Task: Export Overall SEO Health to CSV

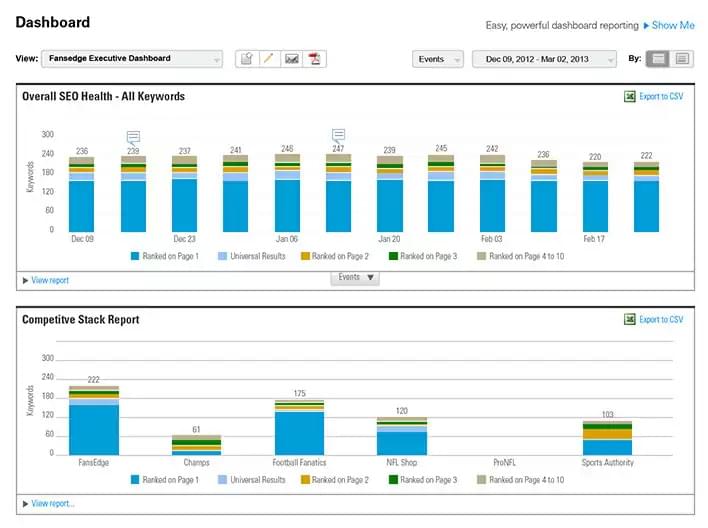Action: (661, 96)
